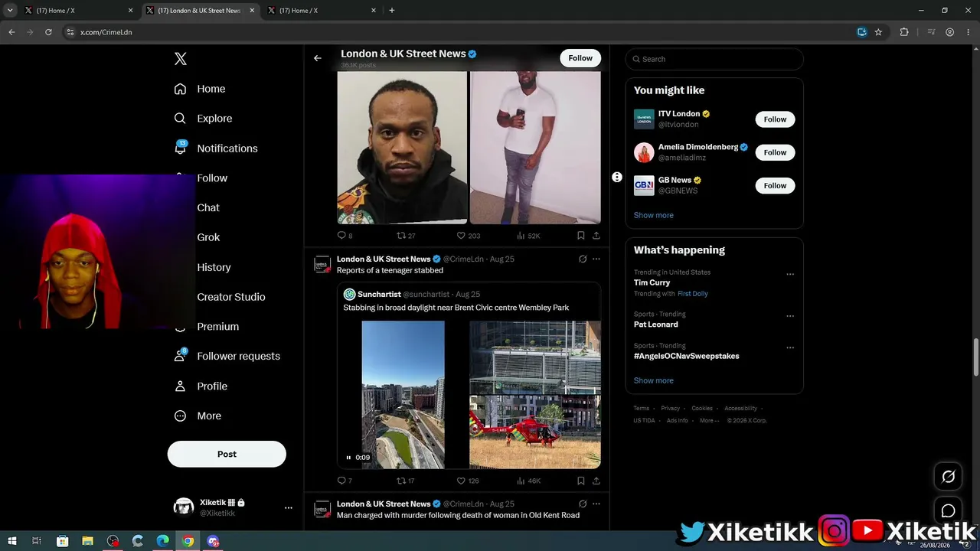Launch Microsoft Edge from the taskbar

click(163, 541)
